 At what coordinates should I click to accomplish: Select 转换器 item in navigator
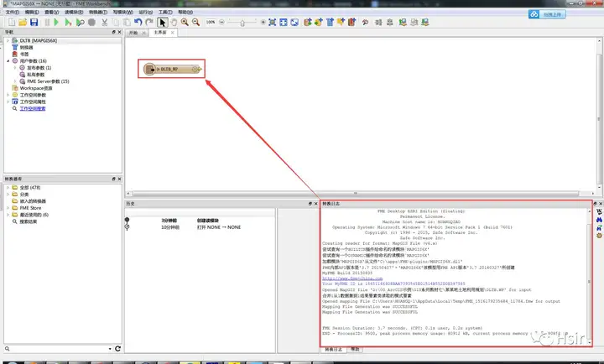click(x=26, y=47)
